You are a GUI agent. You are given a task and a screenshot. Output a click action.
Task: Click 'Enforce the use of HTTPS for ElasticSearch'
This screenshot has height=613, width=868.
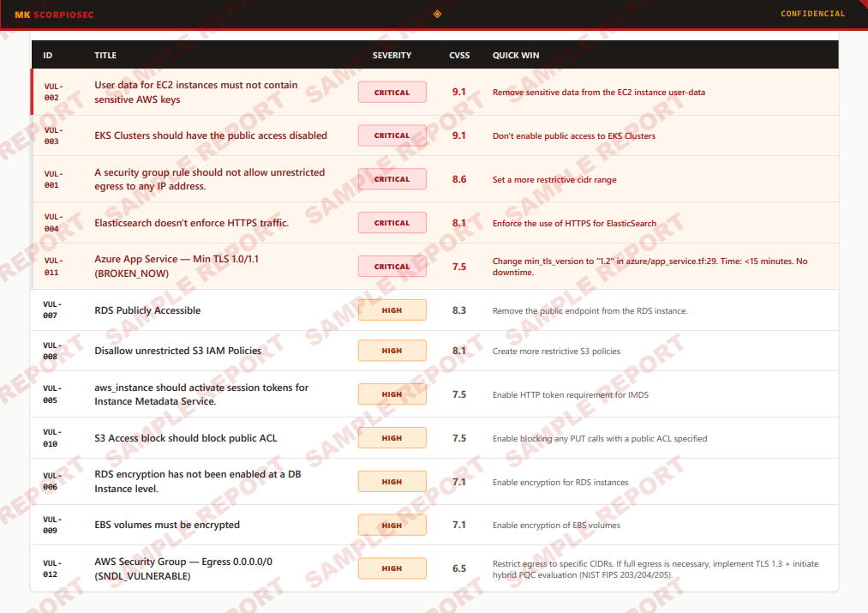575,224
